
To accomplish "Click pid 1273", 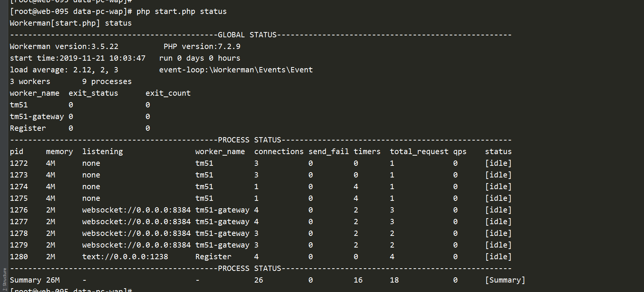I will coord(18,175).
